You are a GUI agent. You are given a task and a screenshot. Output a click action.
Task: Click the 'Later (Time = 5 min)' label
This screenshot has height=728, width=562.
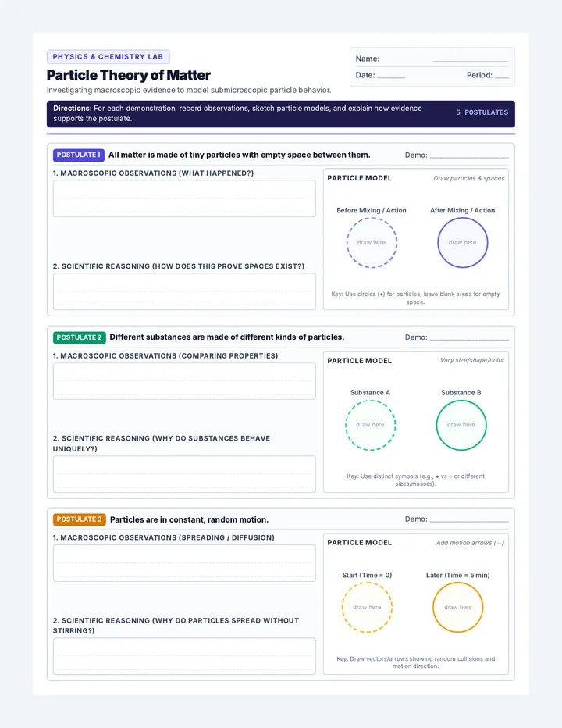[x=458, y=575]
